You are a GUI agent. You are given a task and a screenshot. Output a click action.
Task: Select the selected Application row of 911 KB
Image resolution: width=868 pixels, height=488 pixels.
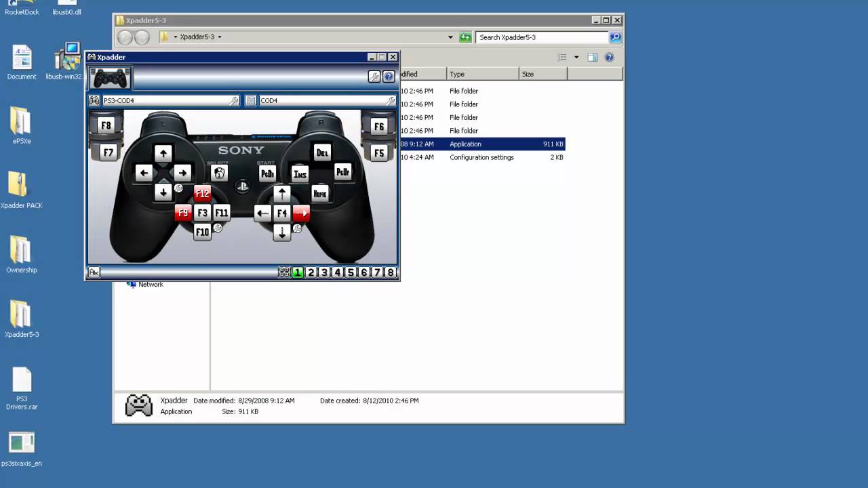pyautogui.click(x=481, y=144)
